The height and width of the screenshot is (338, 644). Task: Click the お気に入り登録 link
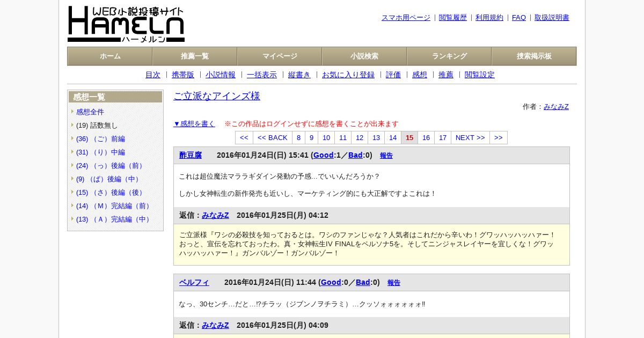[x=348, y=75]
